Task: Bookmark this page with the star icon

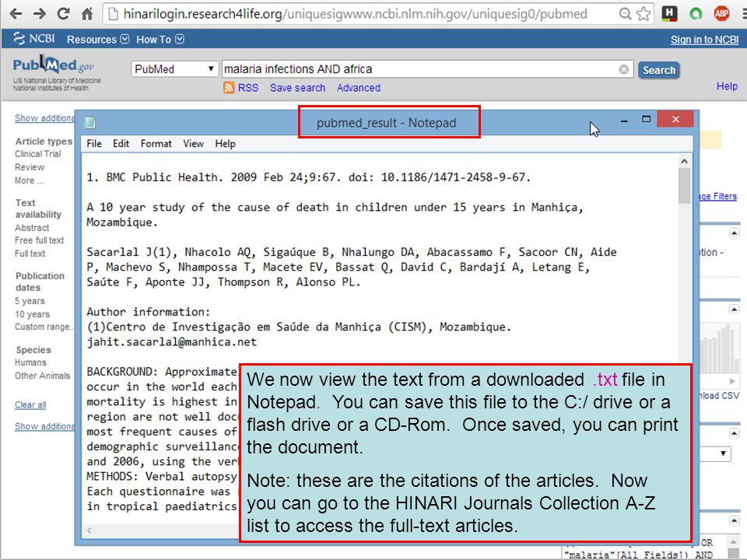Action: pos(644,14)
